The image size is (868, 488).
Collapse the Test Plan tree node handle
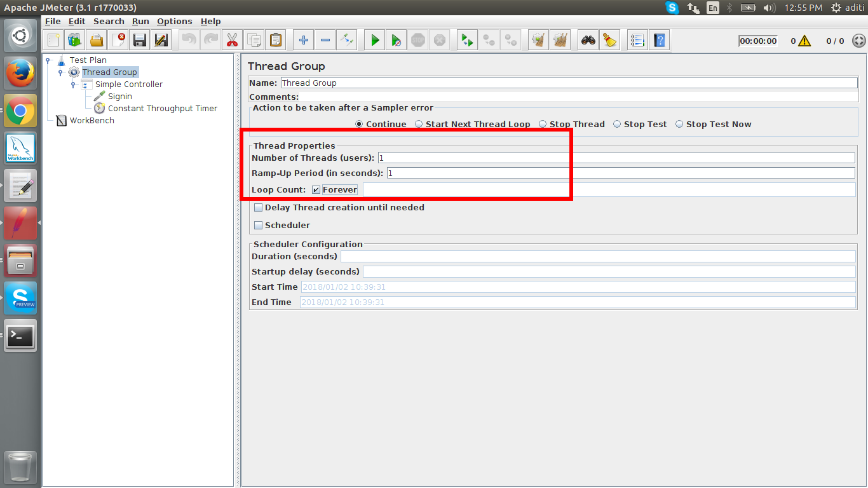tap(48, 60)
